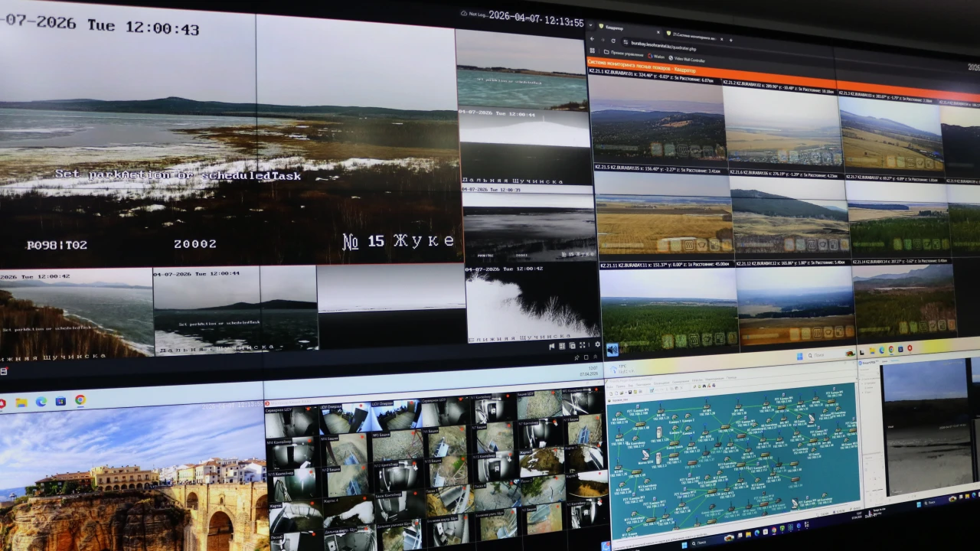Open Chrome on bottom-left desktop taskbar
980x551 pixels.
(x=80, y=399)
